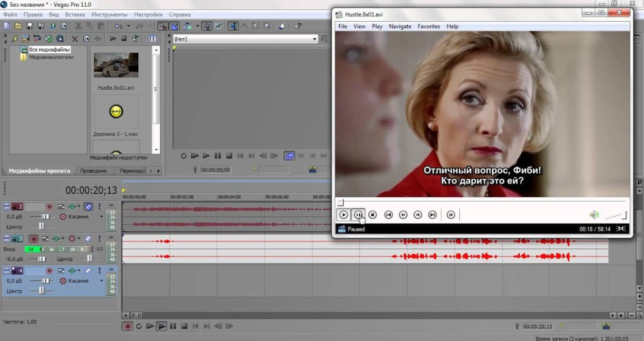The width and height of the screenshot is (644, 341).
Task: Remove selected media with the X icon
Action: click(x=75, y=39)
